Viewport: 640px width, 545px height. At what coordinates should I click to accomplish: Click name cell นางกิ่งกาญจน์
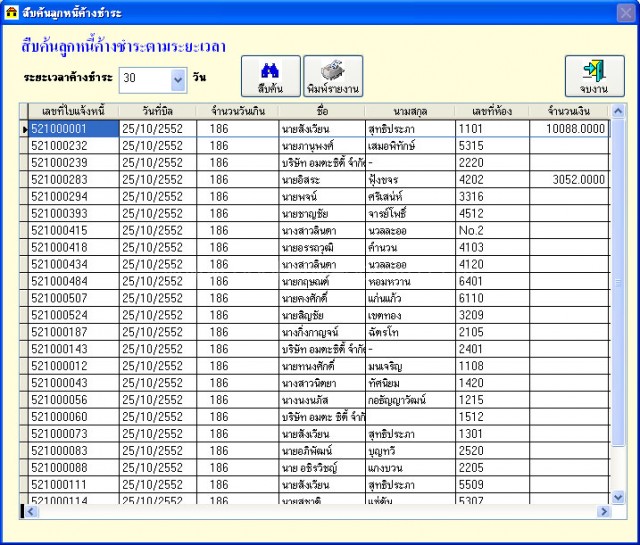(322, 332)
